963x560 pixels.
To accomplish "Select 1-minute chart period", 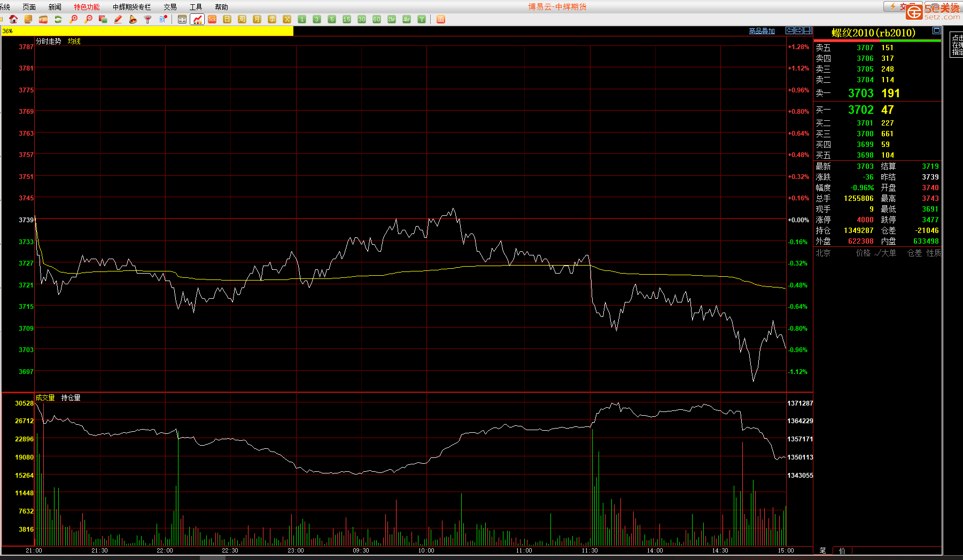I will [302, 19].
